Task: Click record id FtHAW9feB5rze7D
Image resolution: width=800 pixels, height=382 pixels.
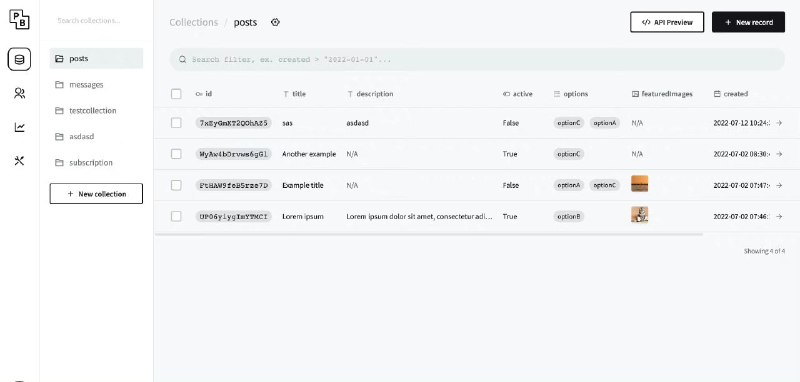Action: [233, 186]
